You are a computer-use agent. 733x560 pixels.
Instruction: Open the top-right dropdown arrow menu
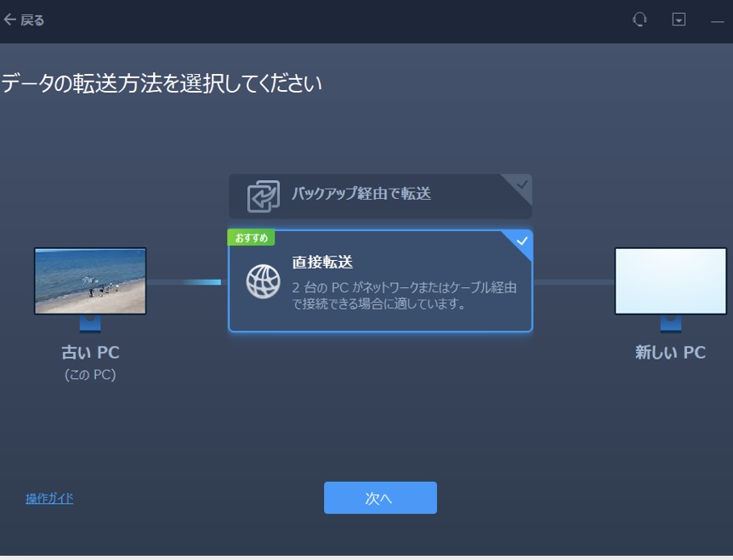pos(679,18)
